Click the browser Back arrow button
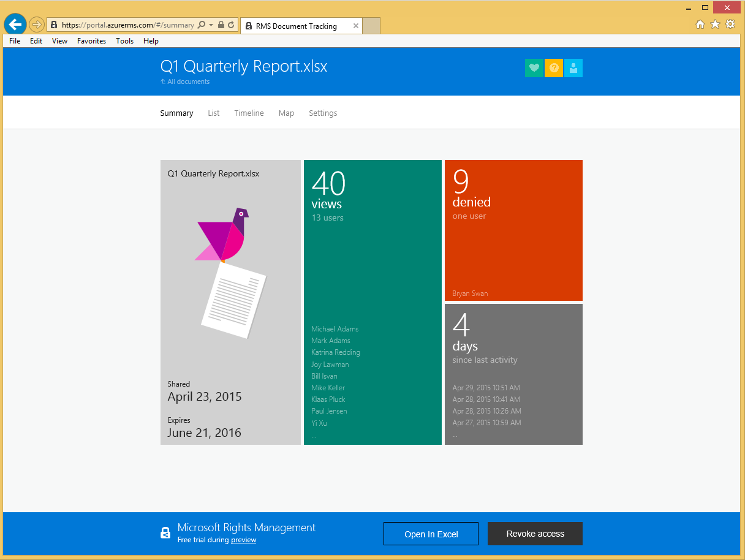The image size is (745, 560). pyautogui.click(x=15, y=25)
